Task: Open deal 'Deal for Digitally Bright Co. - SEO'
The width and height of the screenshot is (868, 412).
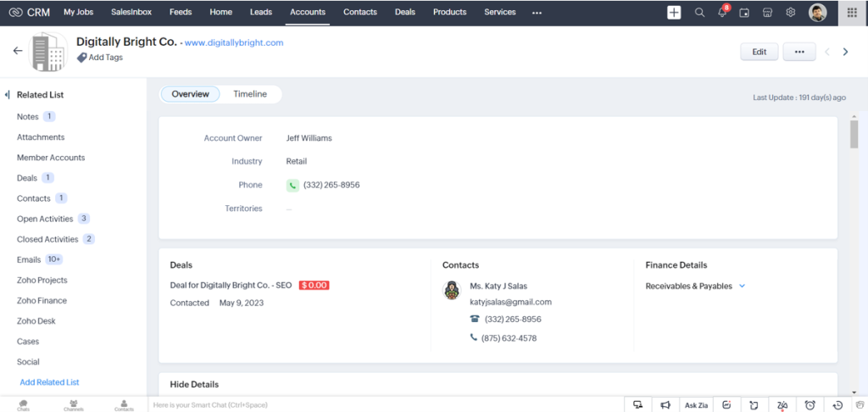Action: [232, 285]
